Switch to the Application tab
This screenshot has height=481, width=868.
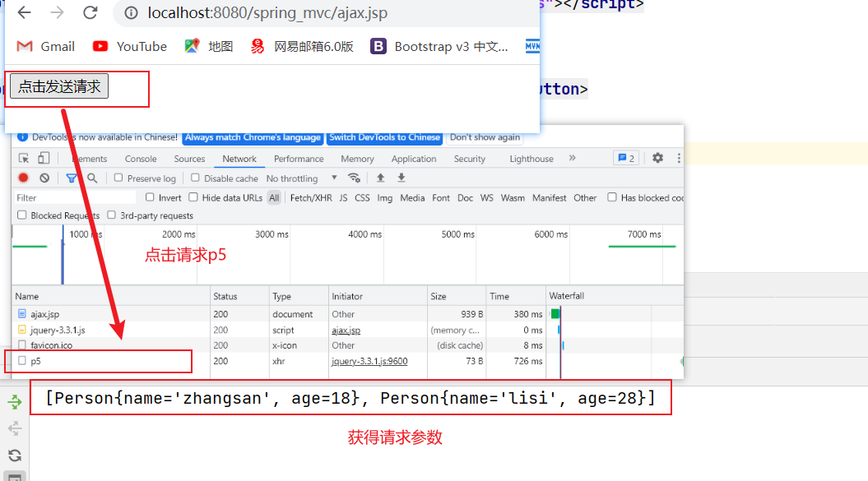pyautogui.click(x=414, y=159)
